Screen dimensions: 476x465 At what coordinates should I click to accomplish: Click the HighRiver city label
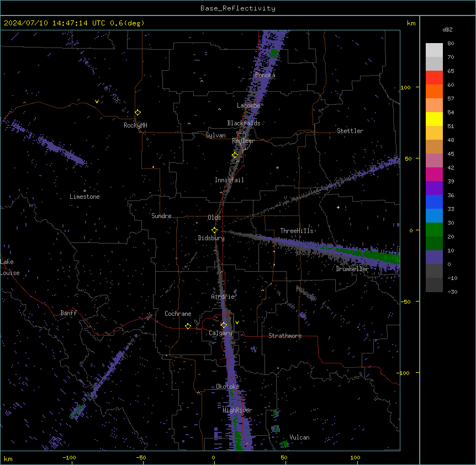click(237, 410)
